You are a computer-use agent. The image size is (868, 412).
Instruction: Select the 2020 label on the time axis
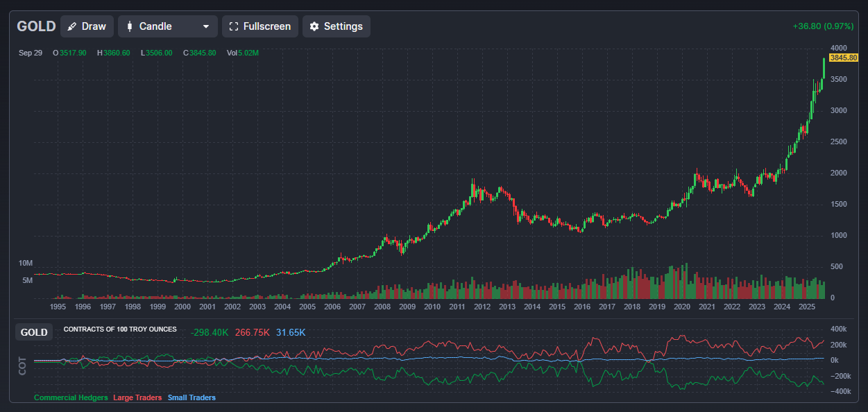[682, 307]
